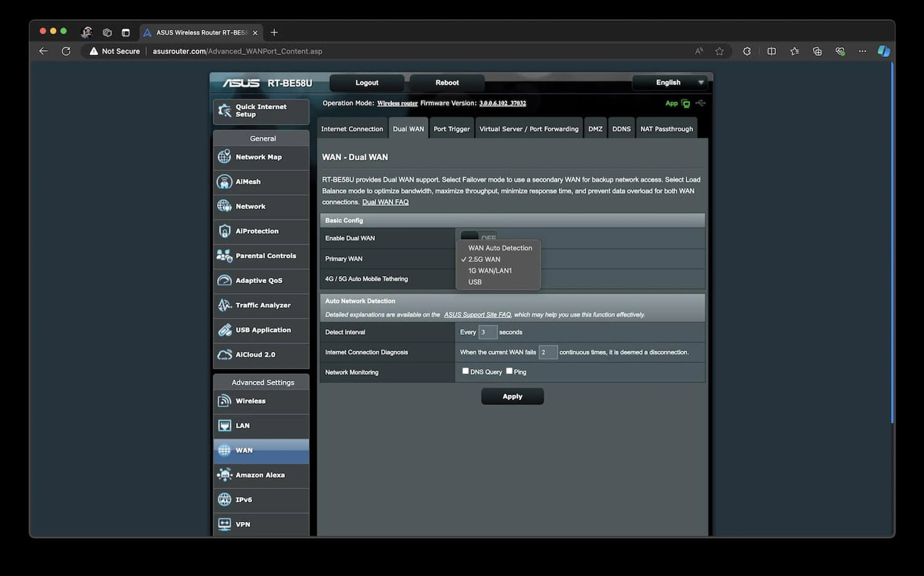The height and width of the screenshot is (576, 924).
Task: Switch to Internet Connection tab
Action: pos(352,128)
